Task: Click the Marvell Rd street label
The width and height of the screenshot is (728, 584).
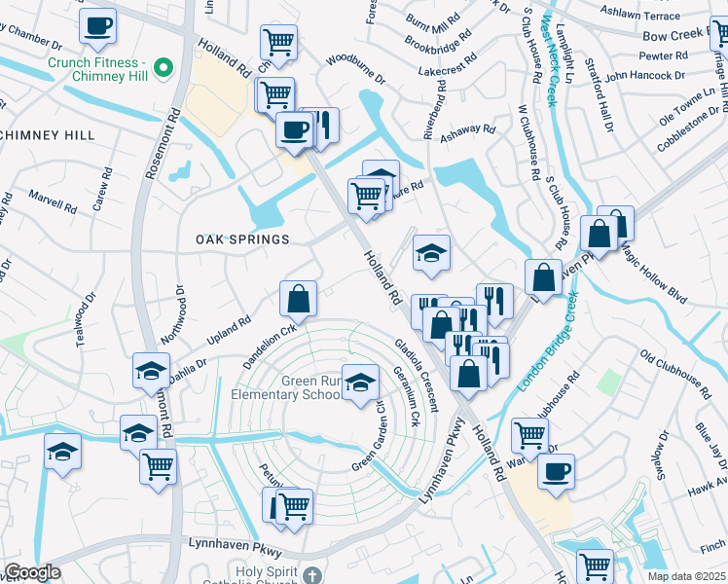Action: tap(53, 201)
